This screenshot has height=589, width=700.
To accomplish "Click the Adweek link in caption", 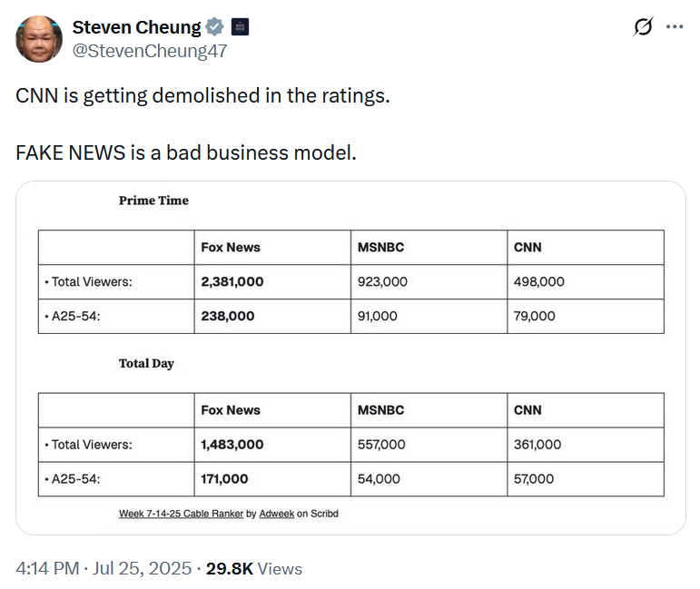I will [x=276, y=514].
